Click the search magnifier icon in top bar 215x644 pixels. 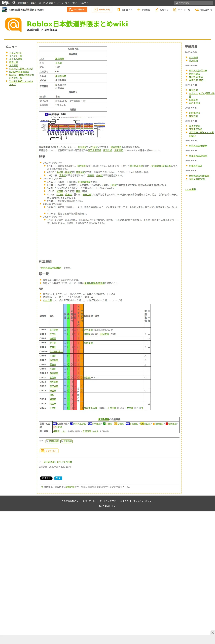click(x=176, y=3)
